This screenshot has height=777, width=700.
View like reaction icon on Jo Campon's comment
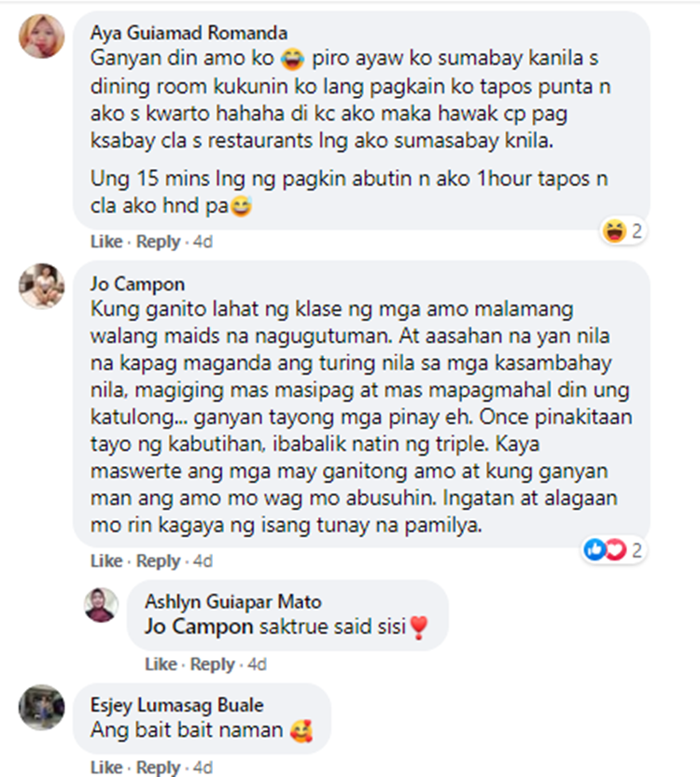[595, 550]
